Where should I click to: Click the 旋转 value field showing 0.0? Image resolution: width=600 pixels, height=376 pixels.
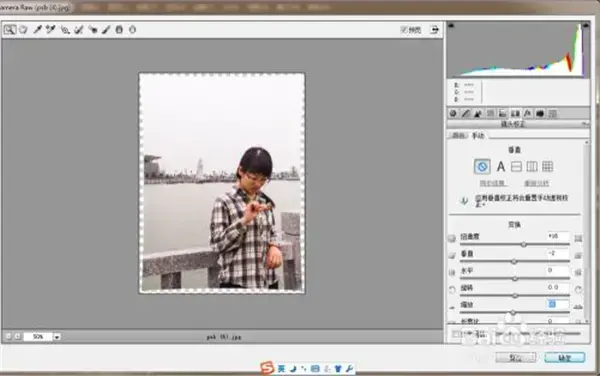click(558, 287)
